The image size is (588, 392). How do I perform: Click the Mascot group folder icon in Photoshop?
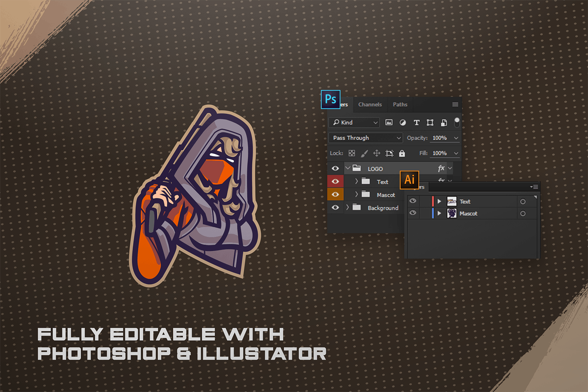click(366, 194)
